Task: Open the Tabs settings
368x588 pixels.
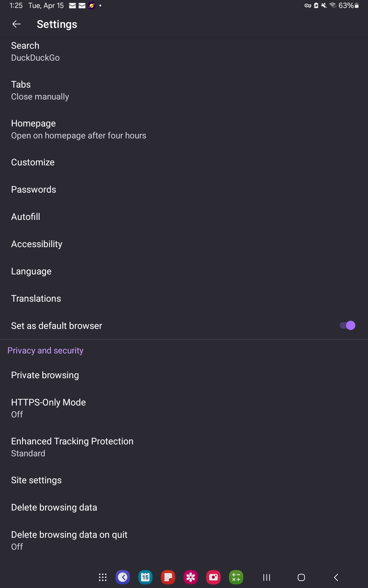Action: click(40, 90)
